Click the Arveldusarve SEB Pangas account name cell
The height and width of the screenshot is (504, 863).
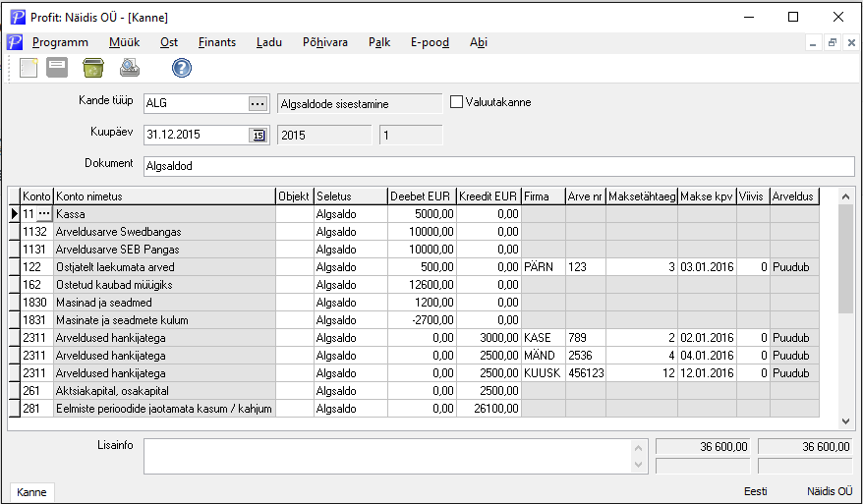[164, 250]
